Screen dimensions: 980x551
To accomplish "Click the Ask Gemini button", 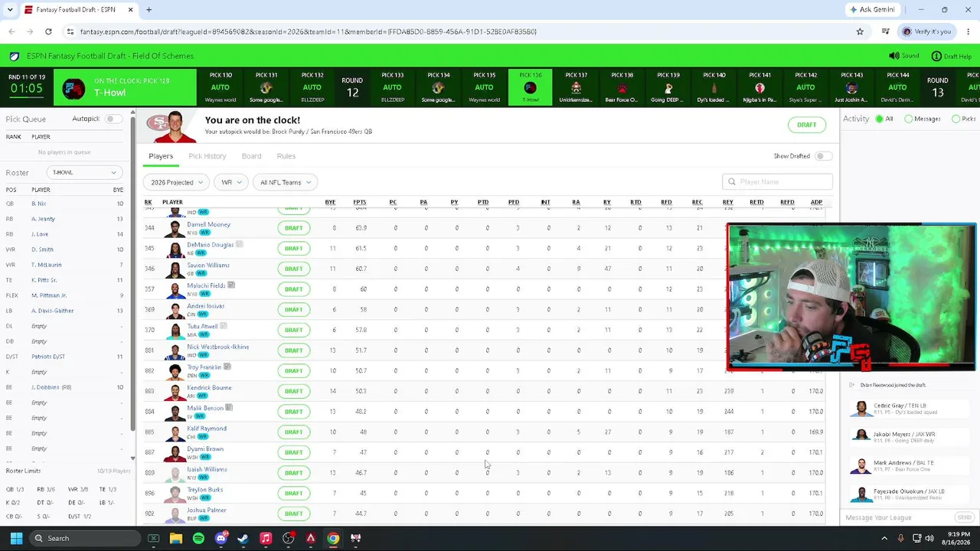I will click(x=874, y=10).
